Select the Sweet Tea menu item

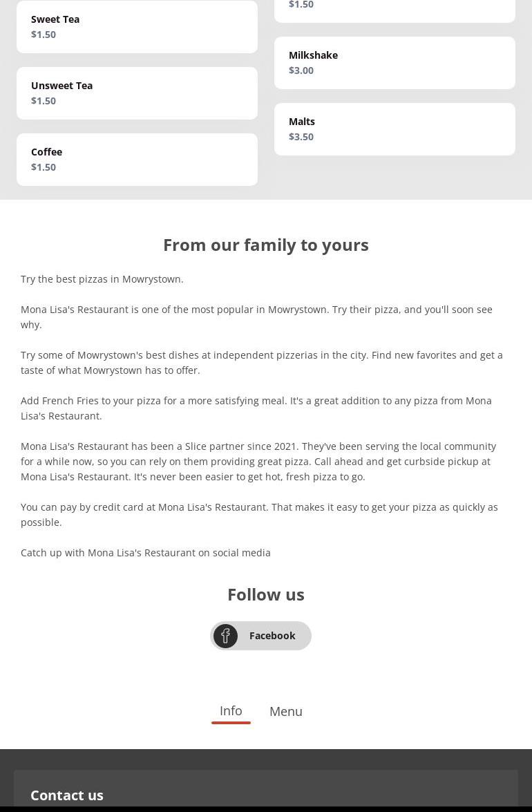pyautogui.click(x=137, y=27)
